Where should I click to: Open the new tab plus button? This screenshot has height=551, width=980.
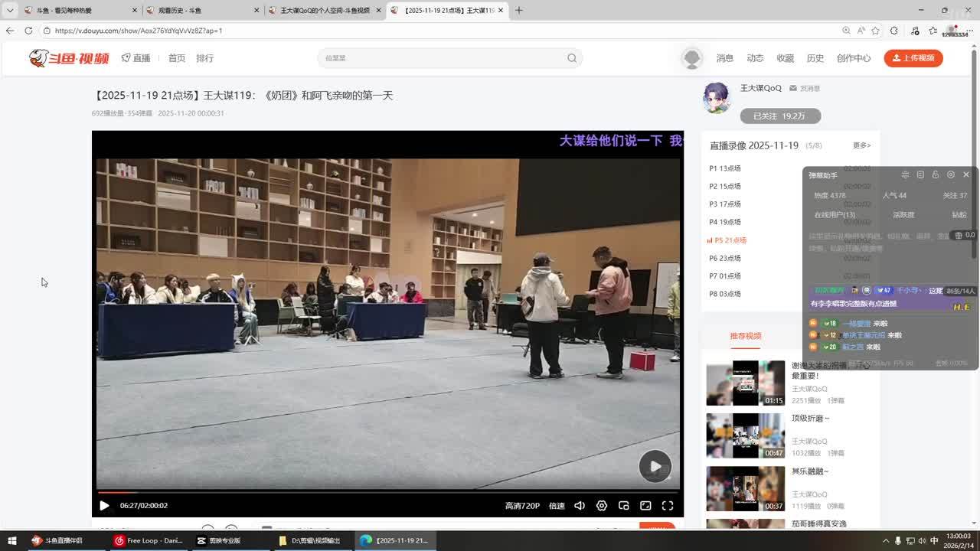pos(518,10)
